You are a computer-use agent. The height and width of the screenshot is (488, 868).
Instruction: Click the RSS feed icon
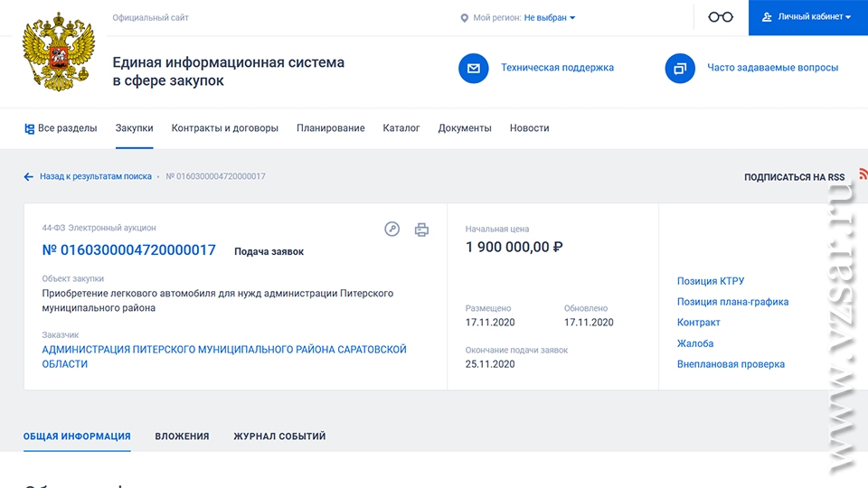[x=863, y=174]
